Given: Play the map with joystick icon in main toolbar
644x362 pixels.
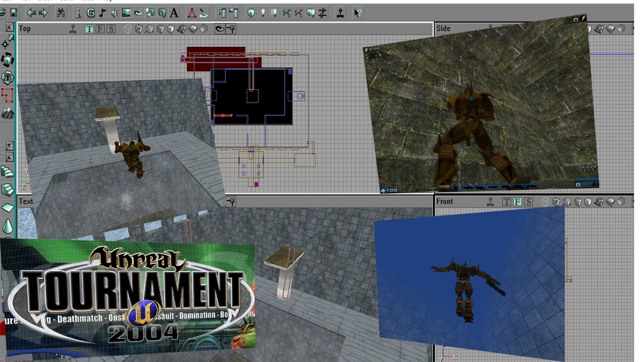Looking at the screenshot, I should pyautogui.click(x=341, y=13).
